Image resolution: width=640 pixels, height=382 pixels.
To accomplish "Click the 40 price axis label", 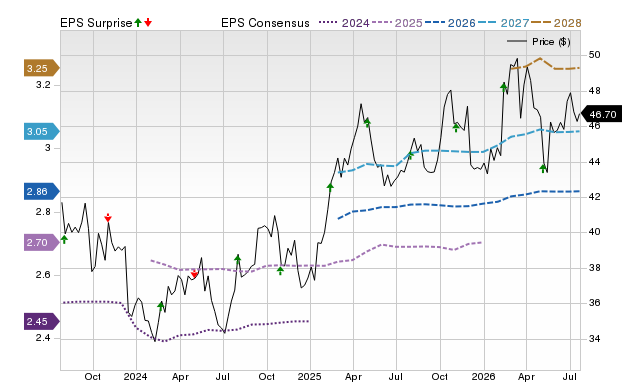I will click(595, 232).
